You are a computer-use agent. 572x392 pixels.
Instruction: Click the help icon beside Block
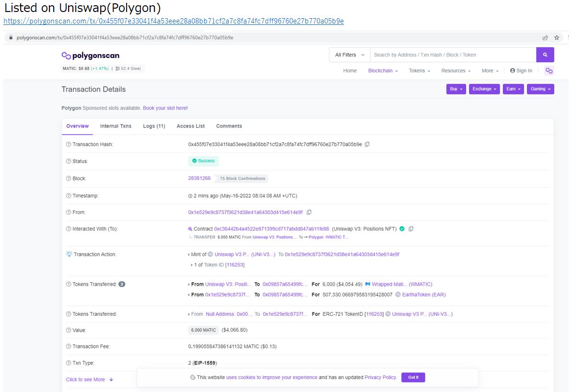pyautogui.click(x=68, y=178)
